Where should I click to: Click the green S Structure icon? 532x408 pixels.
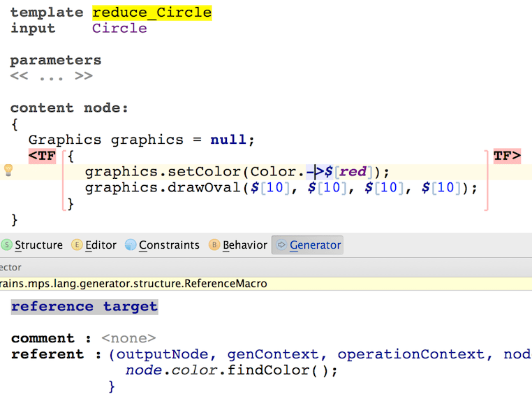pyautogui.click(x=7, y=245)
